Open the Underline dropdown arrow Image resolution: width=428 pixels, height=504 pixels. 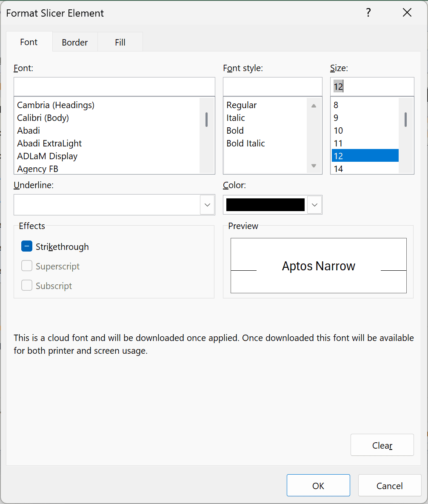(207, 205)
